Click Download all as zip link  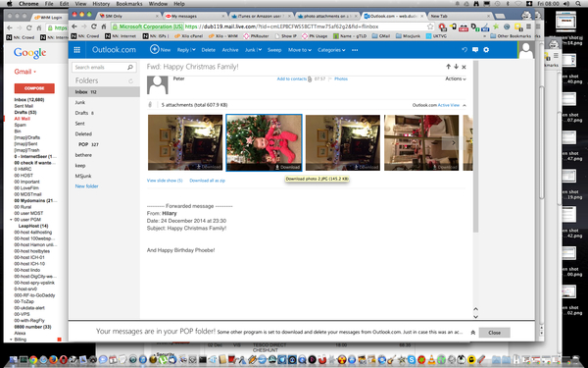click(x=208, y=181)
